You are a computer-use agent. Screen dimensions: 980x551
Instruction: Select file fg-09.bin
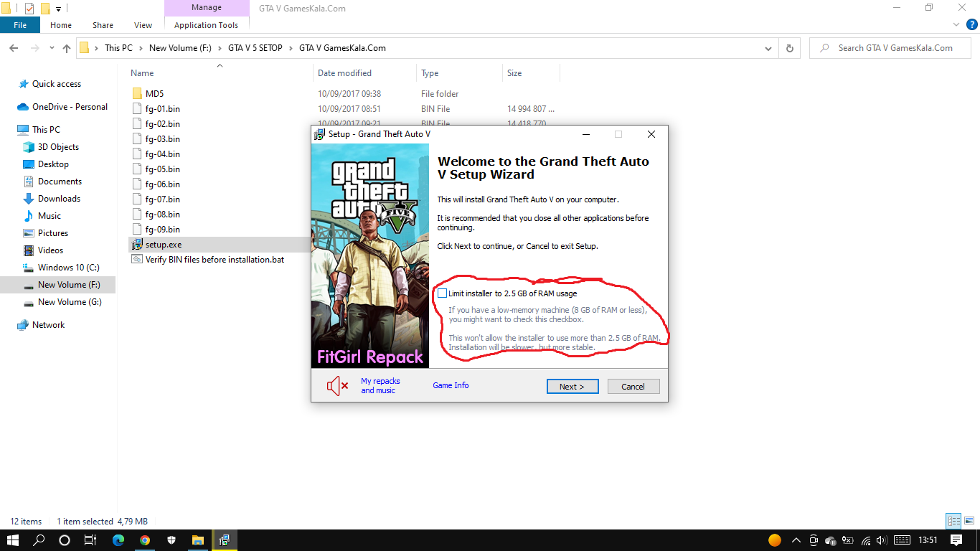(162, 230)
